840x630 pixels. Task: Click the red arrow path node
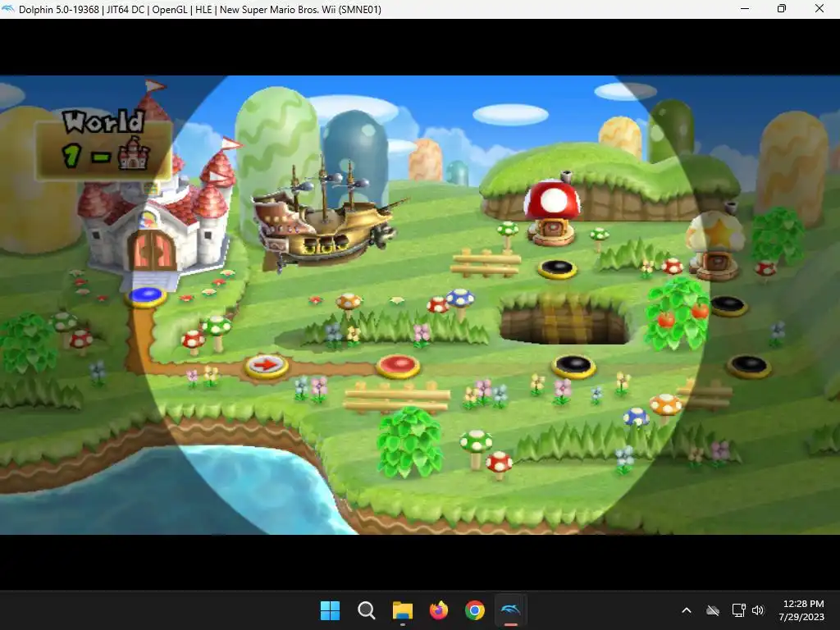[x=267, y=367]
